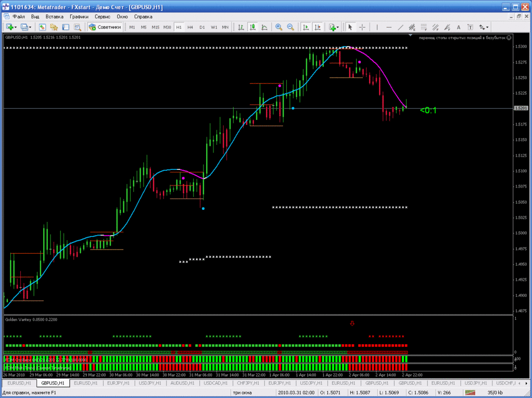Viewport: 532px width, 398px height.
Task: Select the horizontal line tool
Action: (389, 27)
